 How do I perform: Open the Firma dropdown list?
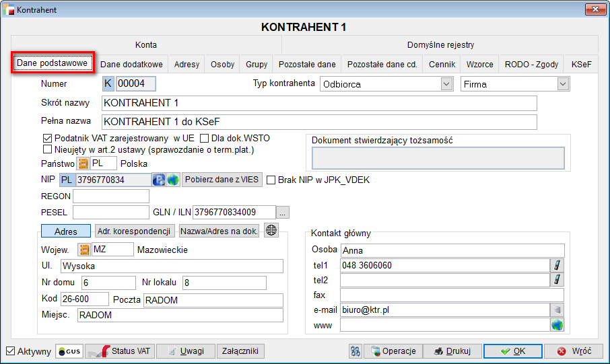pyautogui.click(x=563, y=84)
